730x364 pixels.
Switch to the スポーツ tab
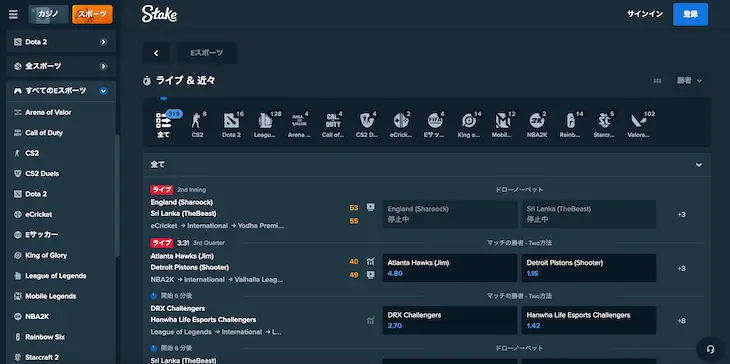tap(92, 14)
